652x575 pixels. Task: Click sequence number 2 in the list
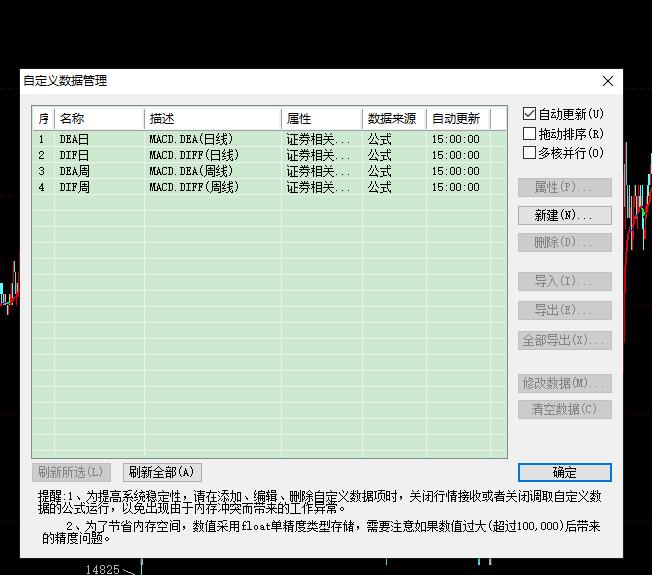(41, 155)
